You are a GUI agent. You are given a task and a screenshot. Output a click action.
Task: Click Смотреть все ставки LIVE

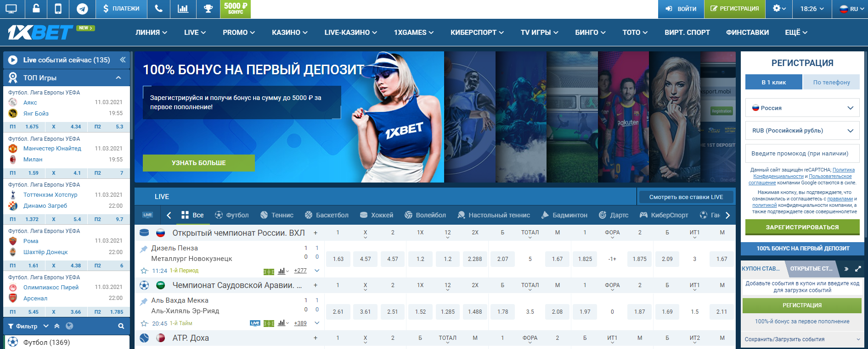[686, 197]
